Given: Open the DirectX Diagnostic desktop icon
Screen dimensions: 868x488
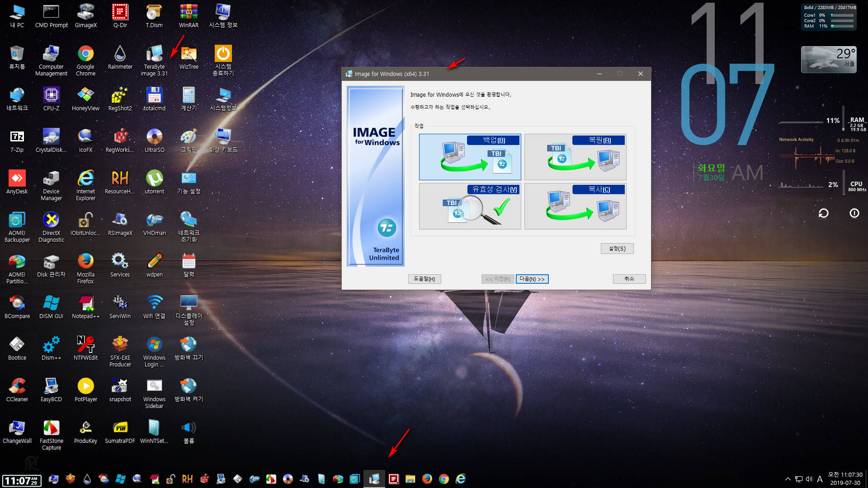Looking at the screenshot, I should [x=51, y=227].
